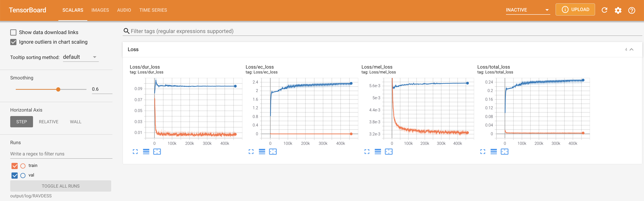Select STEP horizontal axis
The width and height of the screenshot is (644, 201).
click(x=22, y=122)
